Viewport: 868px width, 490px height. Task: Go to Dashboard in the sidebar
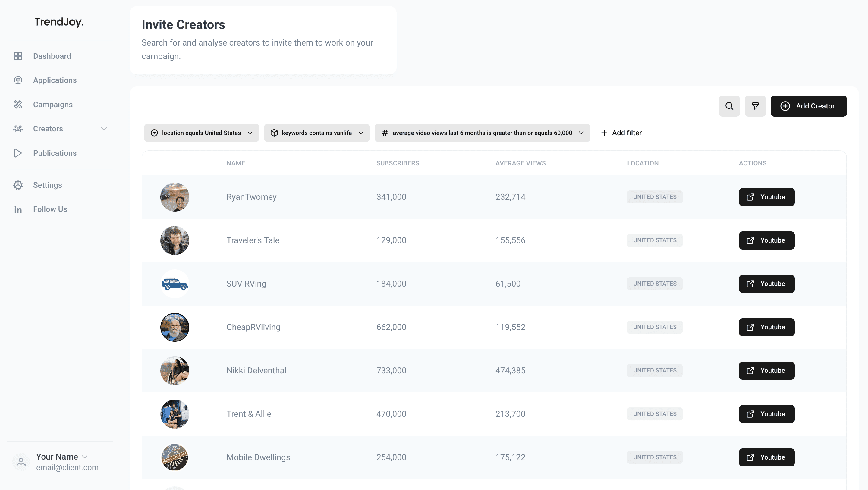pos(52,56)
